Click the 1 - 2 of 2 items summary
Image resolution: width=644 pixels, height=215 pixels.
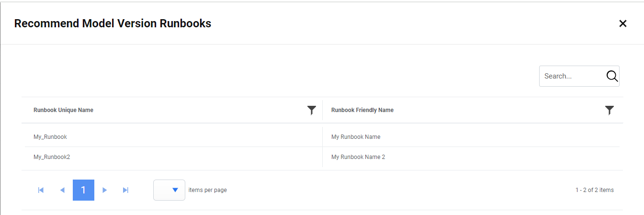594,190
